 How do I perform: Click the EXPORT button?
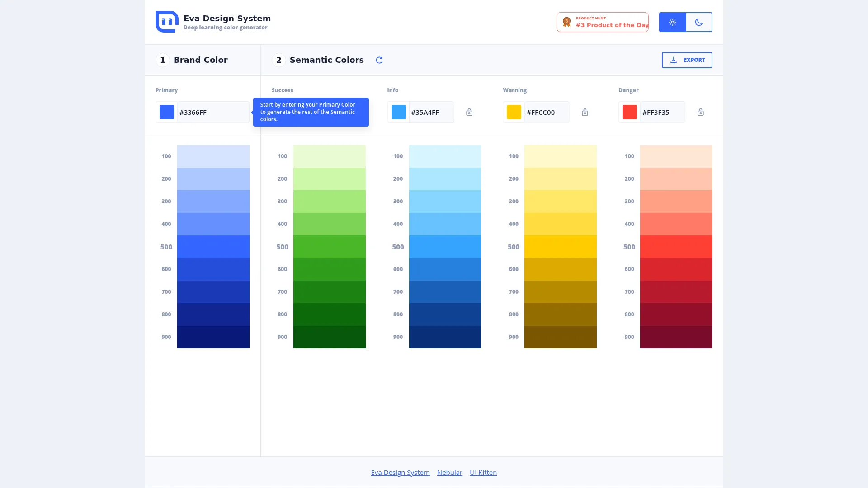[687, 60]
